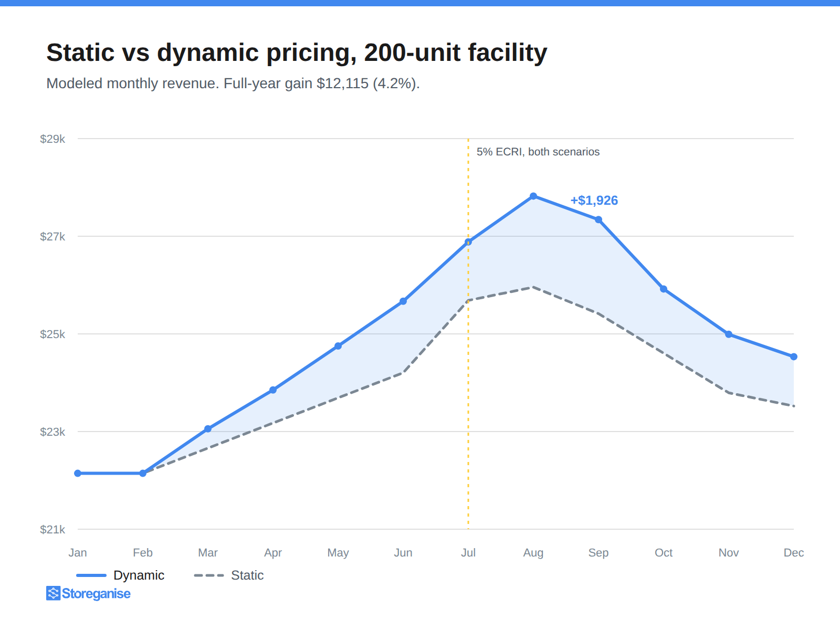This screenshot has height=630, width=840.
Task: Click the Storeganise brand name text
Action: click(96, 594)
